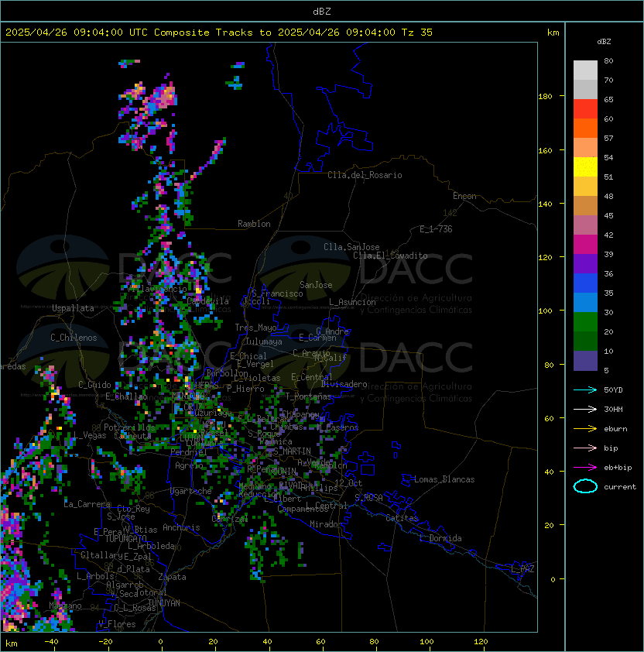
Task: Click the Catitas place label
Action: point(402,518)
